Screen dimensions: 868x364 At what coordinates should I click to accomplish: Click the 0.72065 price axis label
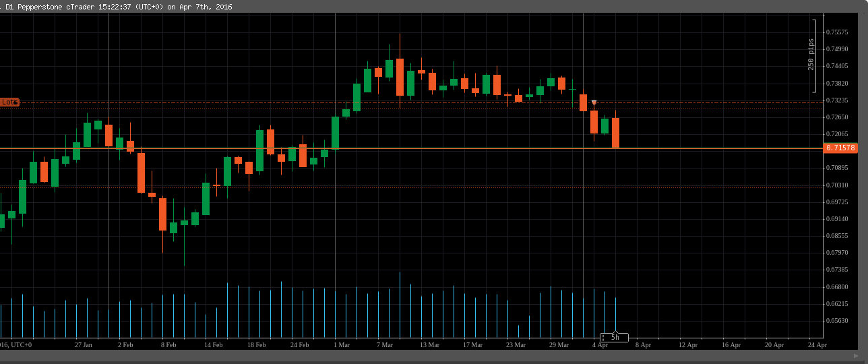point(838,135)
